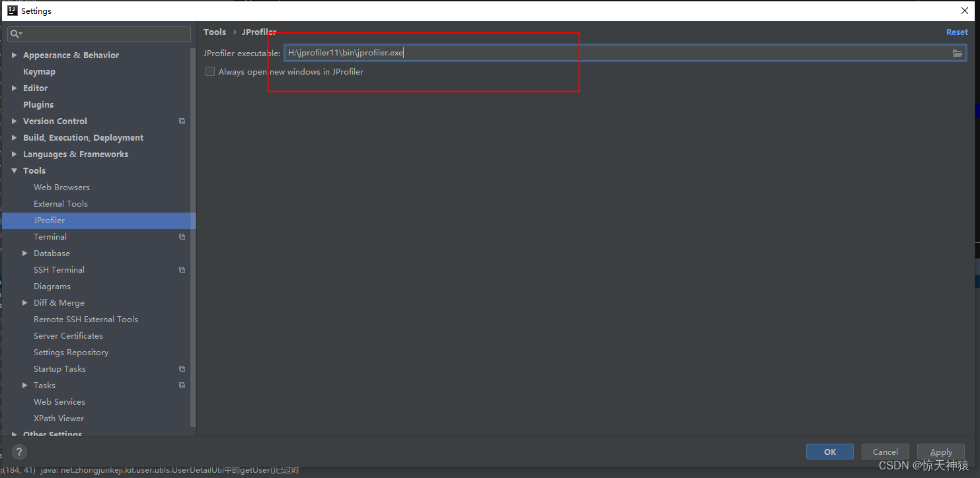Image resolution: width=980 pixels, height=478 pixels.
Task: Click the project-level icon beside SSH Terminal
Action: point(182,270)
